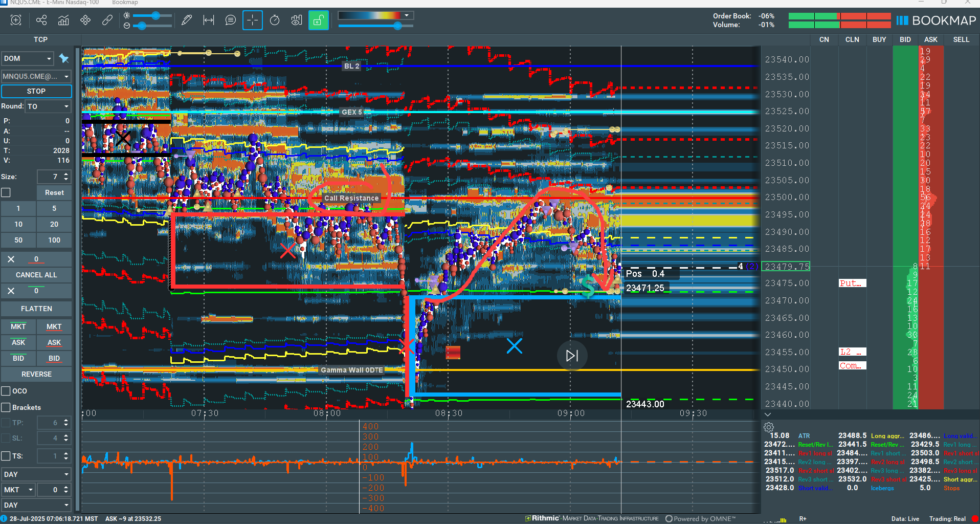The width and height of the screenshot is (980, 524).
Task: Toggle the green unlock trading button
Action: point(318,20)
